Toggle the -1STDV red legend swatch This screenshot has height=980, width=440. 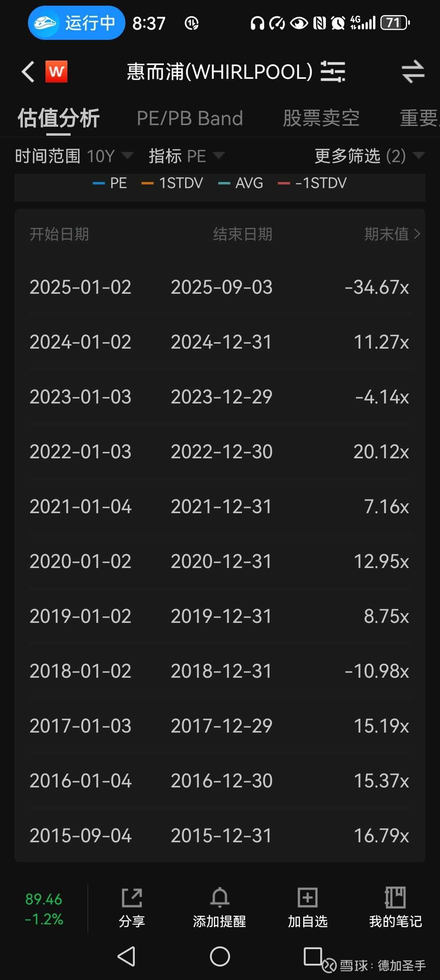tap(284, 183)
